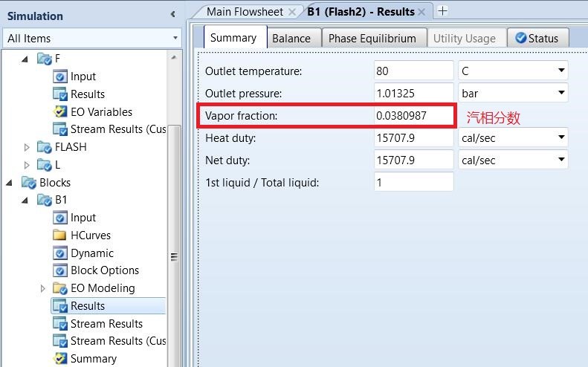This screenshot has width=588, height=367.
Task: Click the Vapor fraction value field
Action: 413,116
